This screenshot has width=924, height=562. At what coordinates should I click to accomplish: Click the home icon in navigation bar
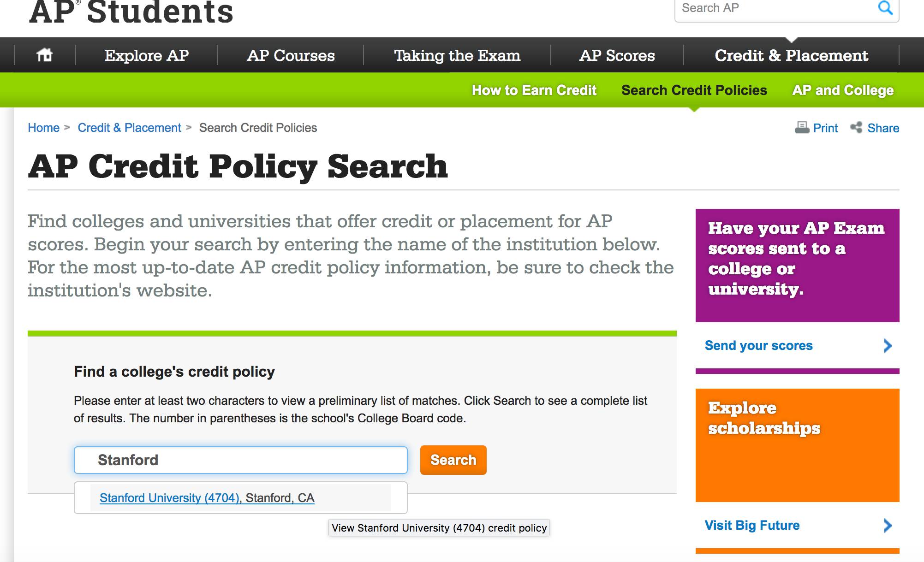44,55
